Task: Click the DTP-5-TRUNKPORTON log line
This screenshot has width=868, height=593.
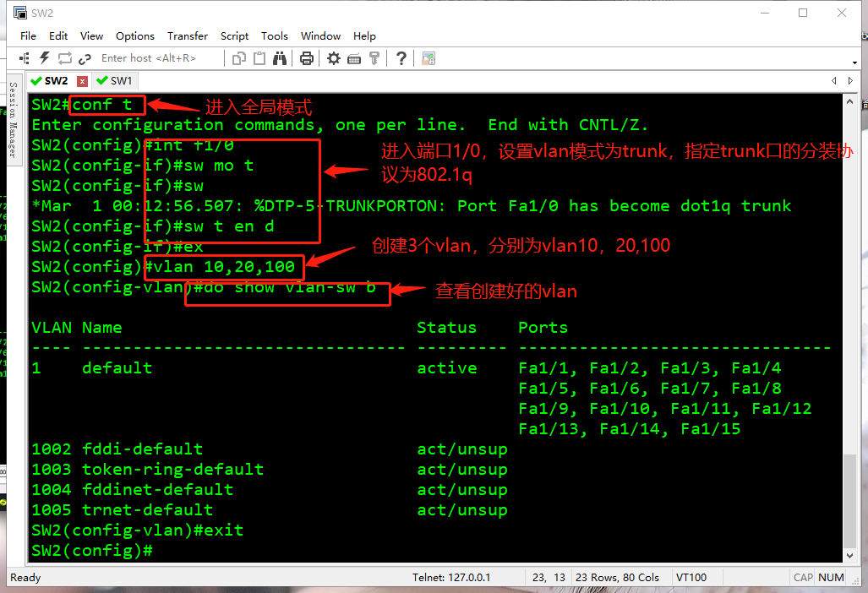Action: click(412, 206)
